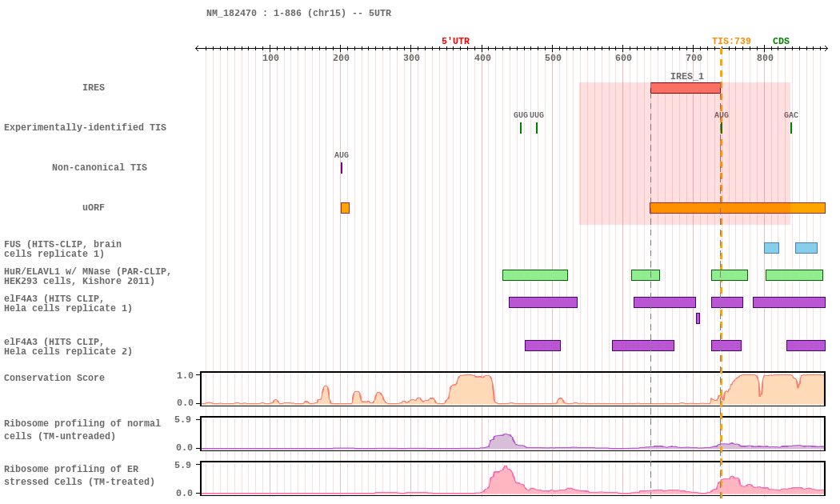Select the rightmost eIF4A3 replicate 2 purple box

pos(806,346)
